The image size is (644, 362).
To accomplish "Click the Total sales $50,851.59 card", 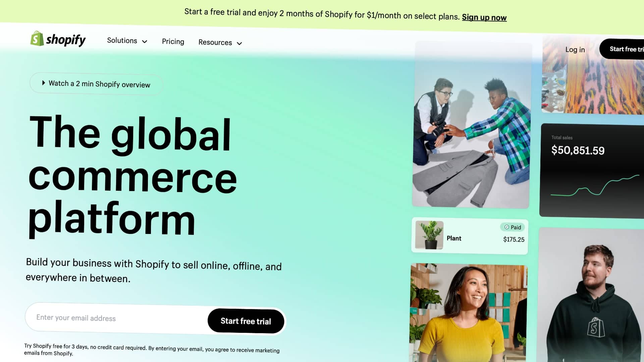I will pyautogui.click(x=592, y=171).
